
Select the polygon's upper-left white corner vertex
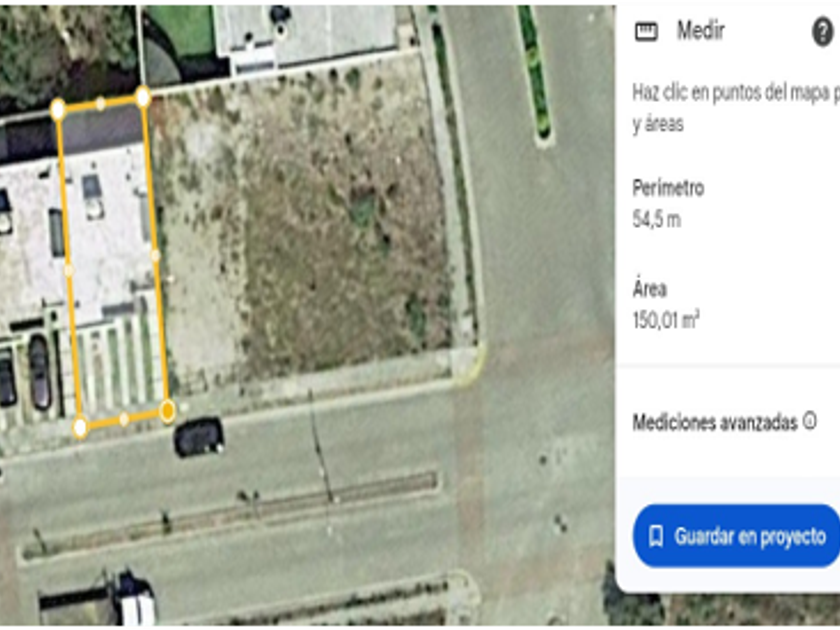point(58,110)
